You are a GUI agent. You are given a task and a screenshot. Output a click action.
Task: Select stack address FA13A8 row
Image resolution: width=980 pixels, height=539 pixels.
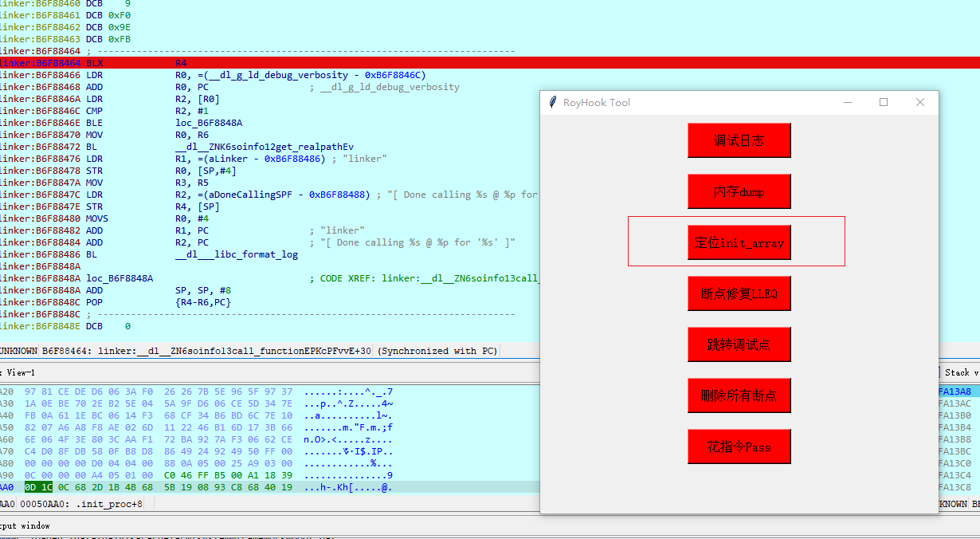click(x=958, y=391)
